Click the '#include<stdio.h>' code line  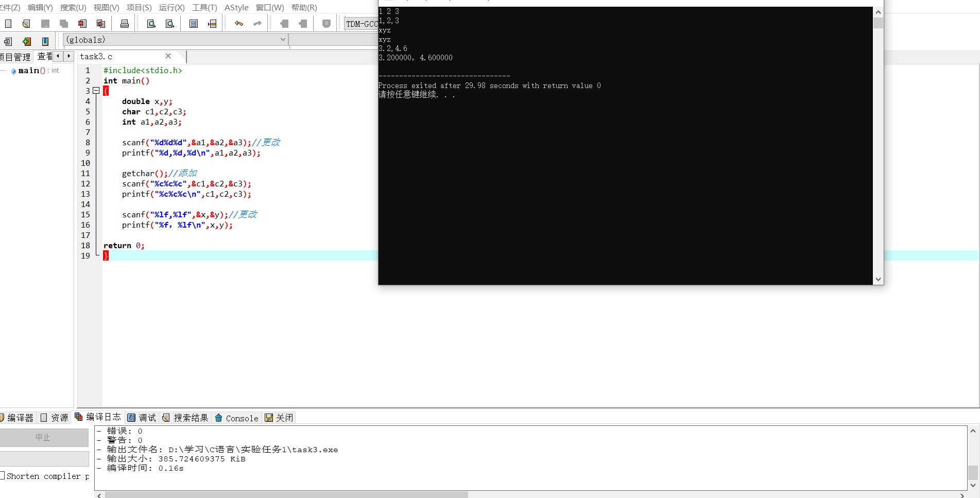click(143, 71)
